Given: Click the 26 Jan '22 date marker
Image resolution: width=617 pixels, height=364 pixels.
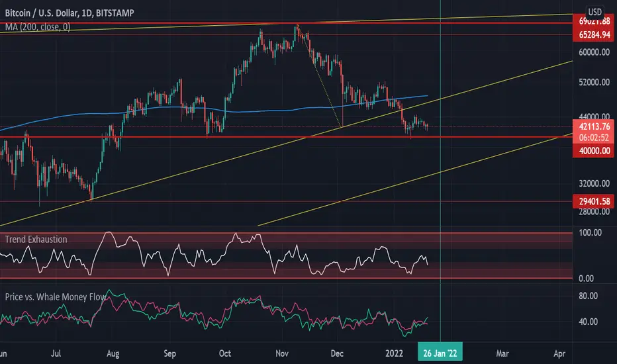Looking at the screenshot, I should coord(440,353).
